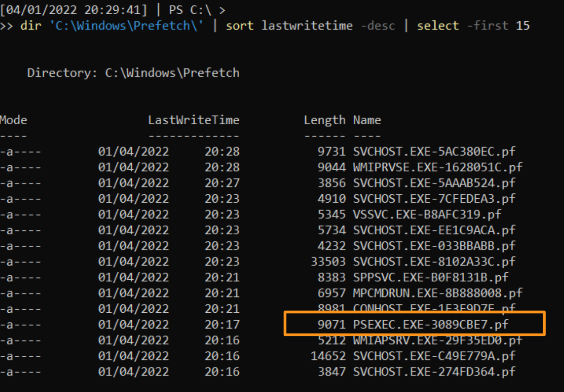Click the PSEXEC.EXE-3089CBE7.pf file name
Viewport: 564px width, 392px height.
coord(430,324)
